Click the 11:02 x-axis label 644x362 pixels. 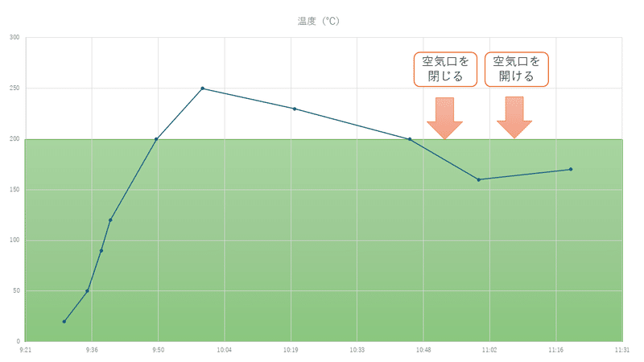[489, 350]
